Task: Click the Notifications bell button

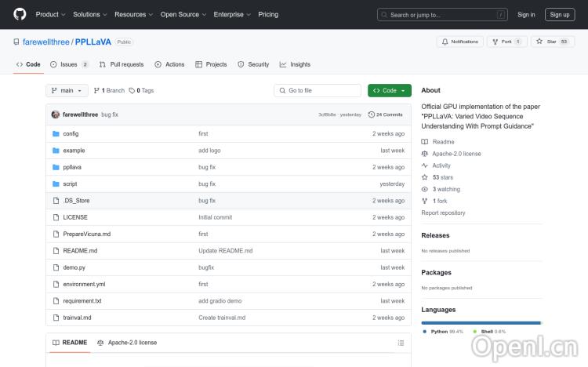Action: (x=459, y=42)
